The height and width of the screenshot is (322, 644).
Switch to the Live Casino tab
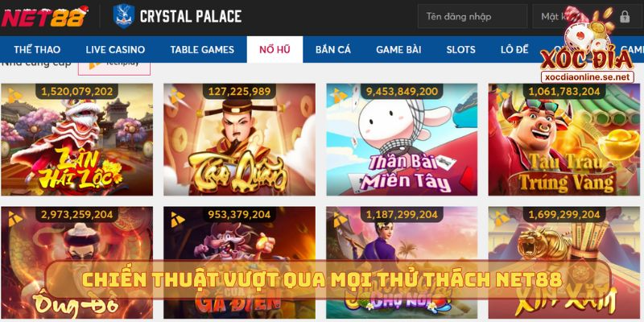115,50
